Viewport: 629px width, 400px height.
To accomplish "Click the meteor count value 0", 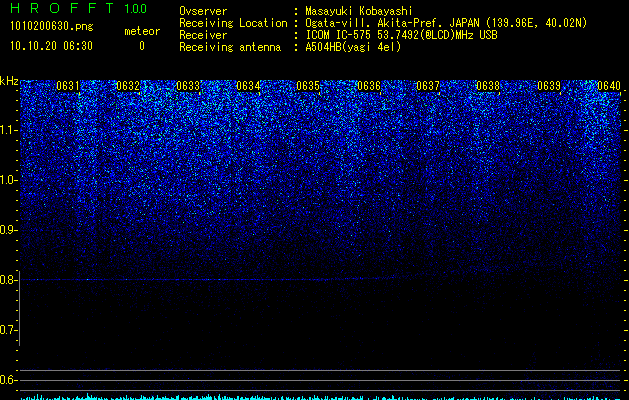I will pos(142,46).
